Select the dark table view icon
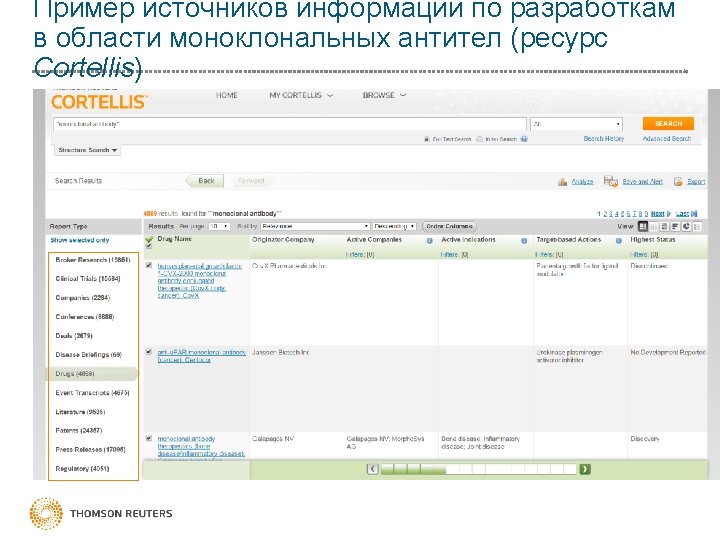720x540 pixels. [x=643, y=226]
